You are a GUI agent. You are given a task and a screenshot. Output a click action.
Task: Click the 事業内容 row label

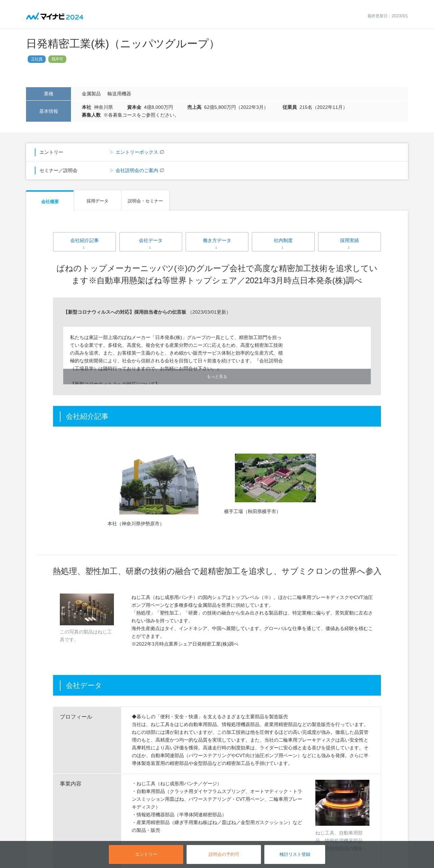click(71, 783)
